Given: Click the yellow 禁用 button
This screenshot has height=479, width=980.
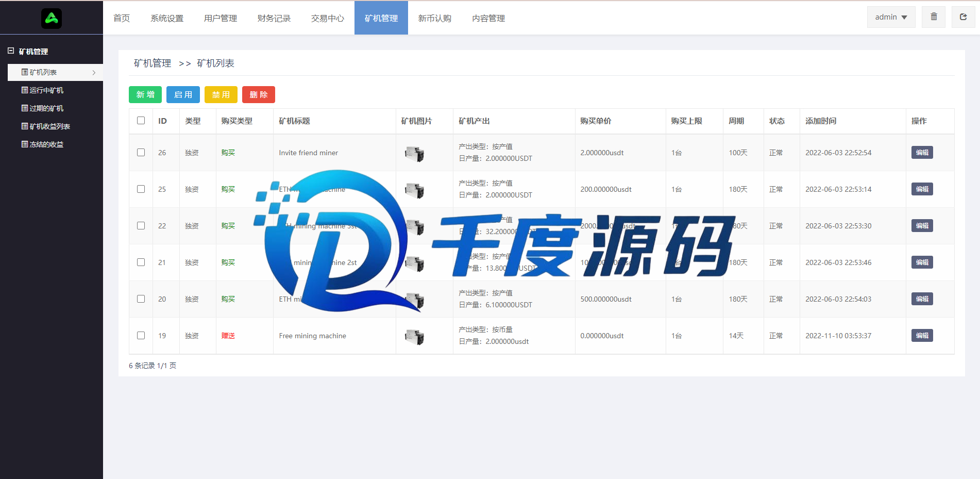Looking at the screenshot, I should (x=221, y=94).
